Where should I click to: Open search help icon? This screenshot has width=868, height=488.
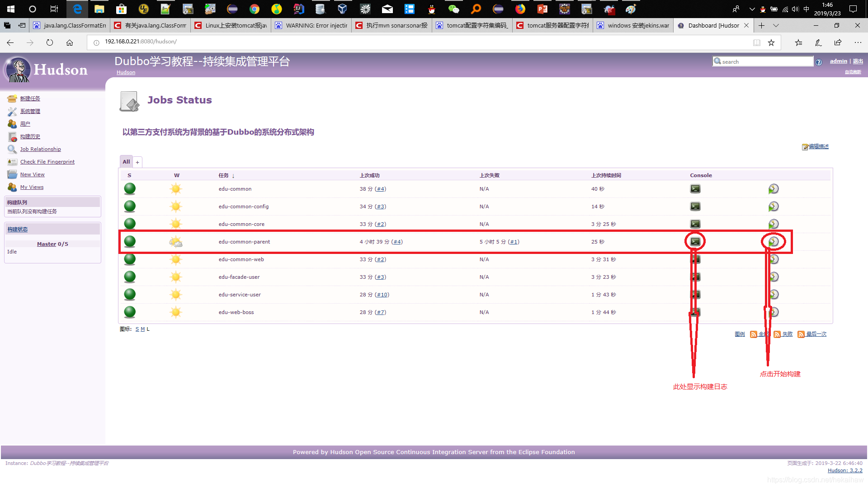tap(819, 62)
